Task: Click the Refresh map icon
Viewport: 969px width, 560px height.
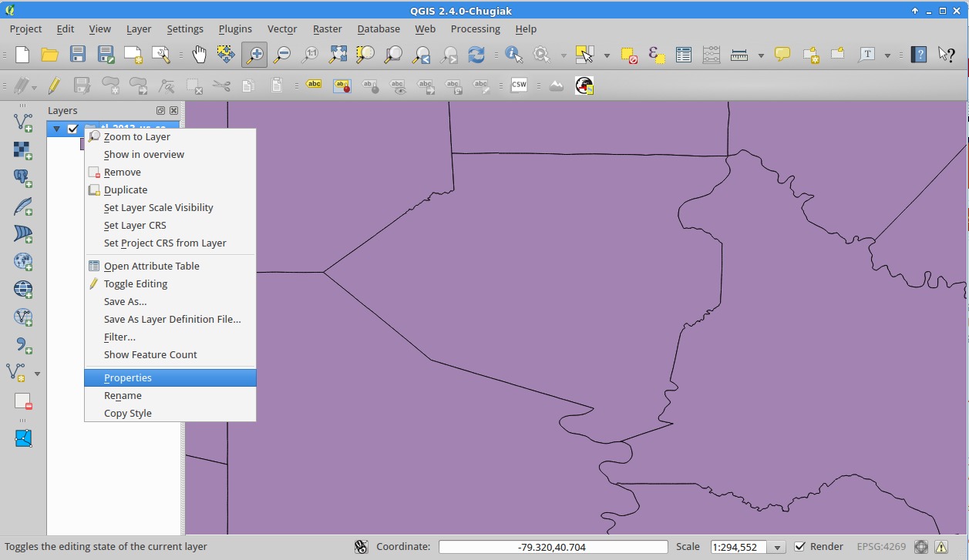Action: (x=476, y=55)
